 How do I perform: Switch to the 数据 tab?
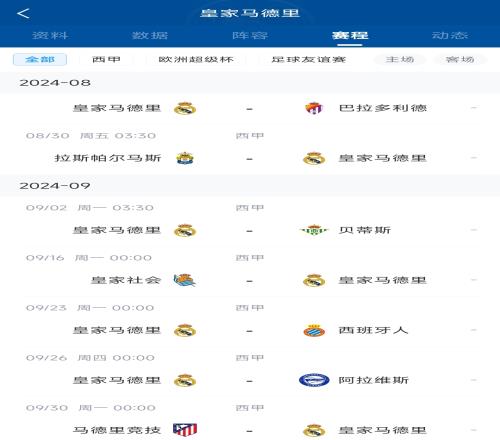point(150,35)
